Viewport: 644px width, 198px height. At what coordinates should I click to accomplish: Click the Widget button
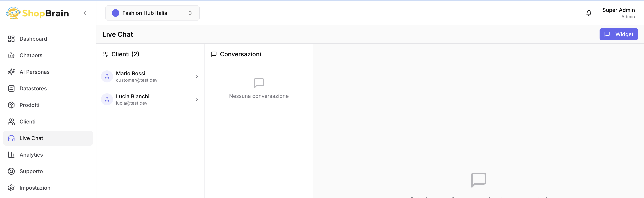(x=618, y=34)
